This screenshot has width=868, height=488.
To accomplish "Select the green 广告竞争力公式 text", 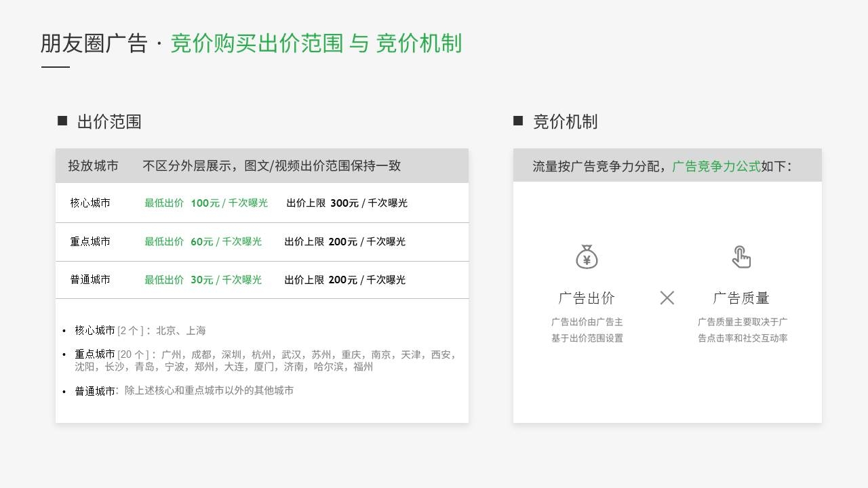I will [x=716, y=166].
